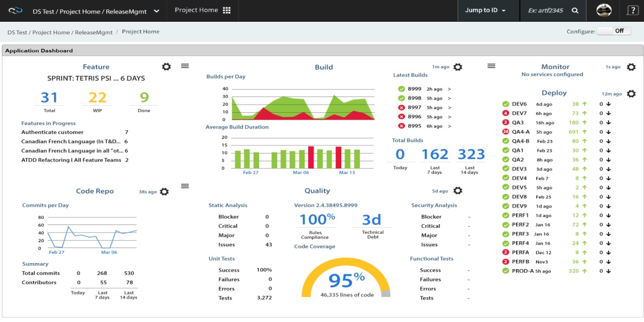The image size is (644, 322).
Task: Open the Jump to ID dropdown
Action: (x=485, y=10)
